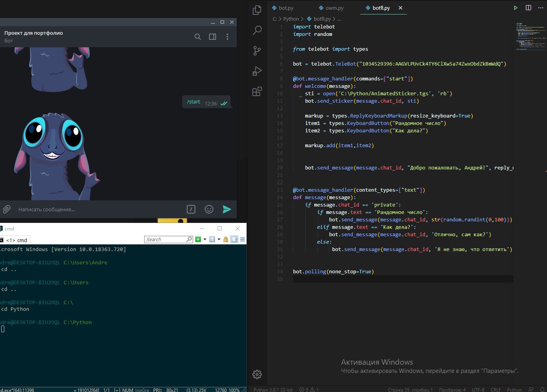This screenshot has width=547, height=392.
Task: Change the Python language mode
Action: point(514,390)
